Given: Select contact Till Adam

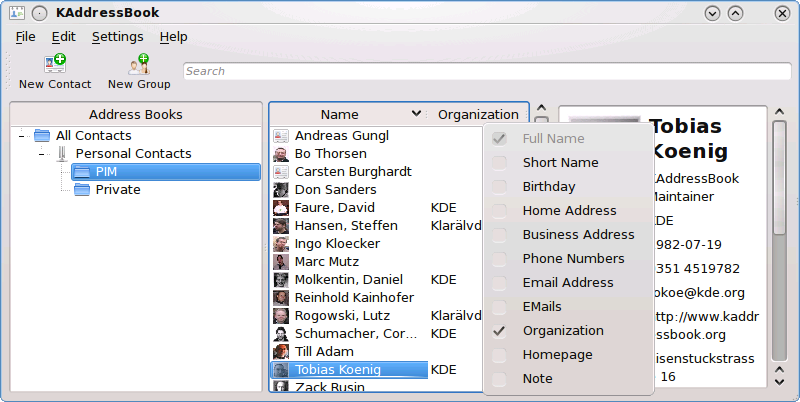Looking at the screenshot, I should coord(324,351).
